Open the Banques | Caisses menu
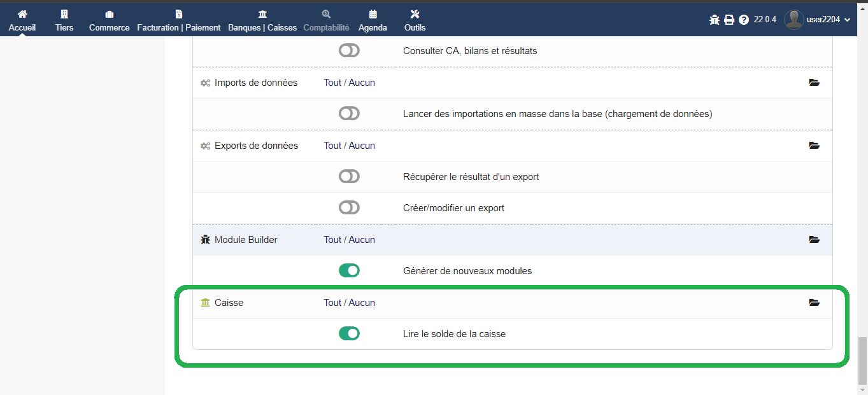 262,20
